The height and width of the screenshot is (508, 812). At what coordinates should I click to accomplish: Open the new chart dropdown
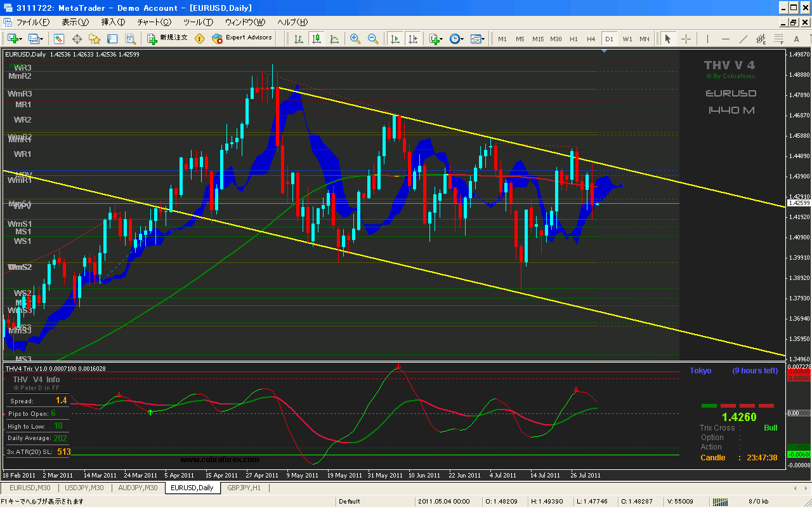tap(15, 39)
